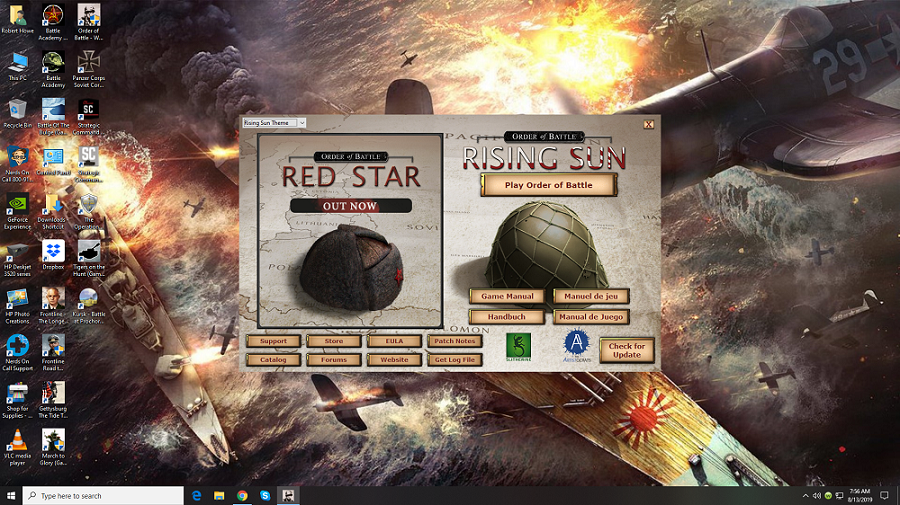Viewport: 900px width, 505px height.
Task: Open the Recycle Bin
Action: 18,114
